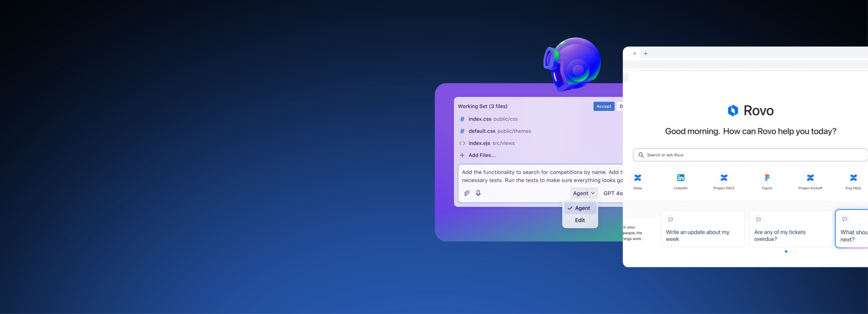
Task: Click the Search or ask Rovo field
Action: 750,155
